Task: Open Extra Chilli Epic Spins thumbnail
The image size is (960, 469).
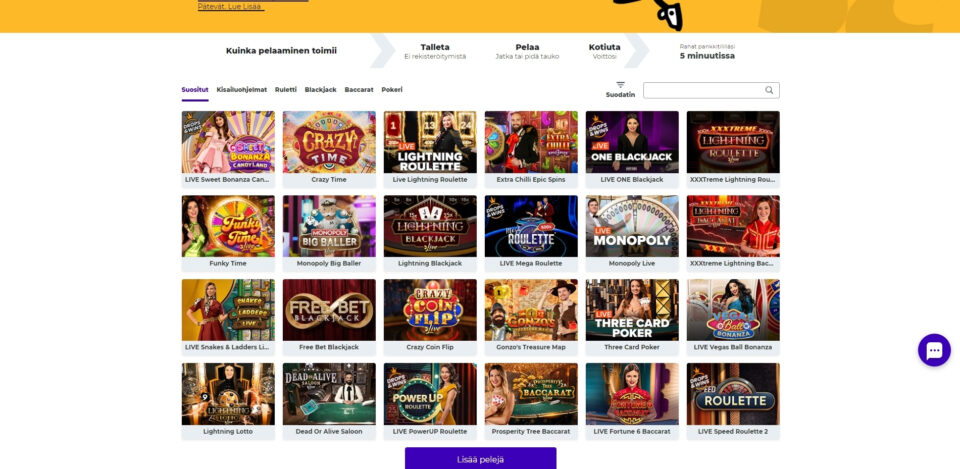Action: pyautogui.click(x=531, y=142)
